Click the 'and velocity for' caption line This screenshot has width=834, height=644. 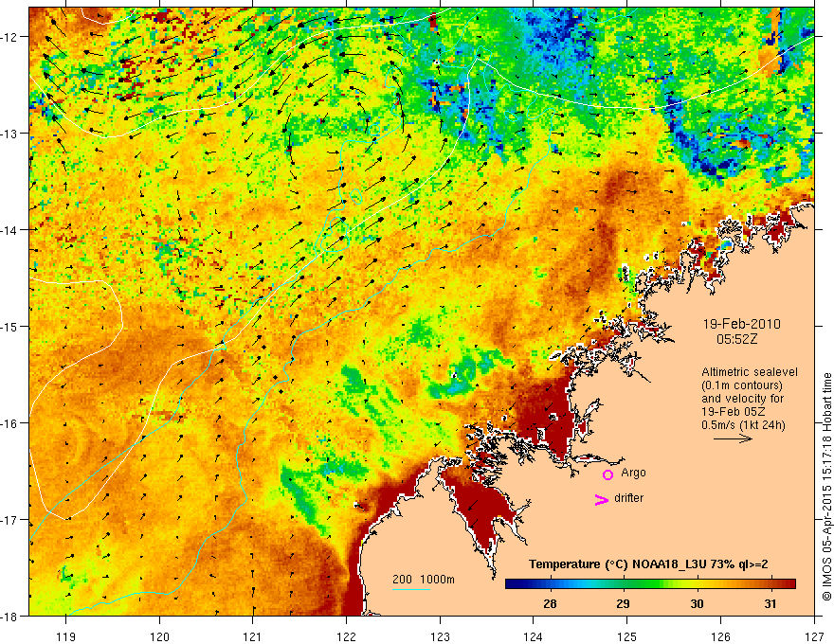pyautogui.click(x=742, y=399)
